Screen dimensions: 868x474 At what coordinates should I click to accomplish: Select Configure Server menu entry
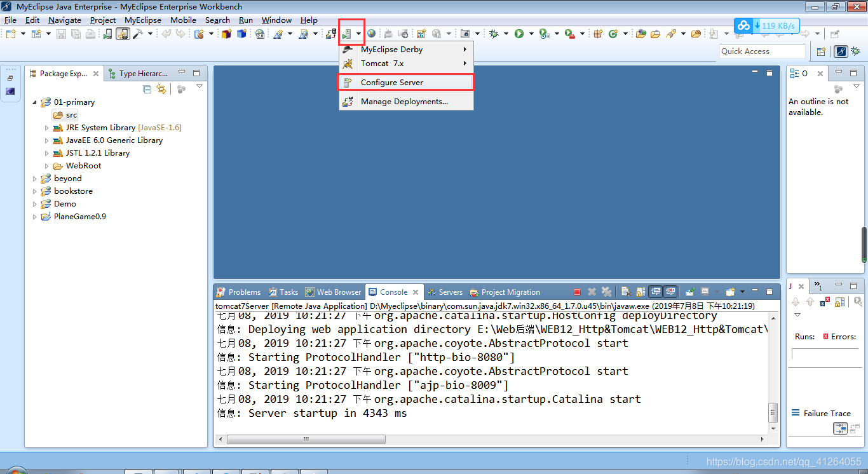pos(407,83)
